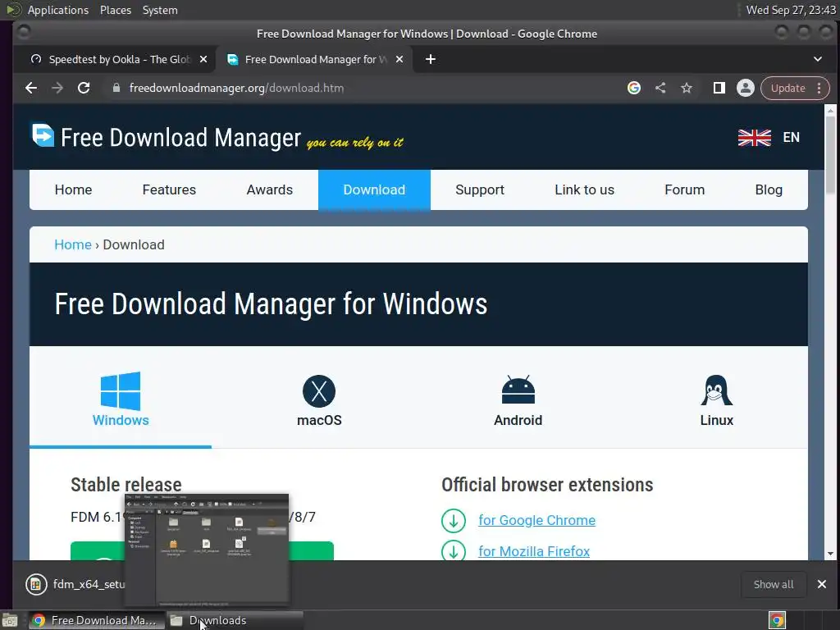
Task: Close the downloads bar
Action: [822, 584]
